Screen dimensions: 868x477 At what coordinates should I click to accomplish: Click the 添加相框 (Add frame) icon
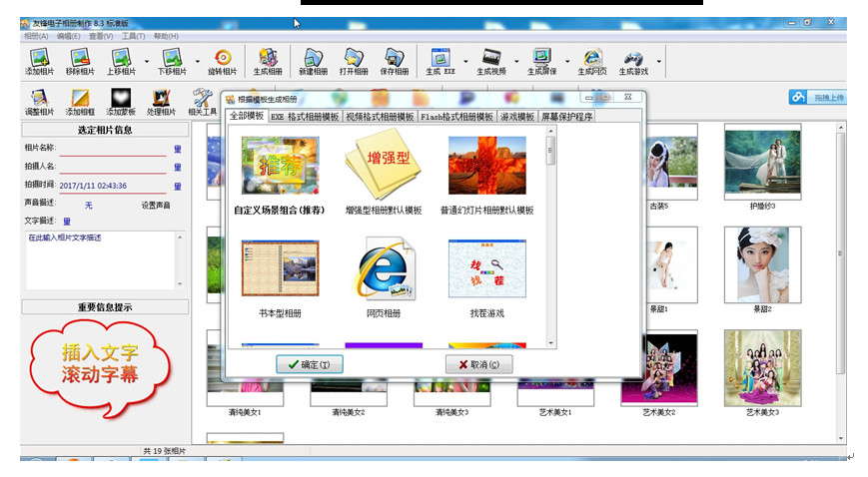pos(80,102)
